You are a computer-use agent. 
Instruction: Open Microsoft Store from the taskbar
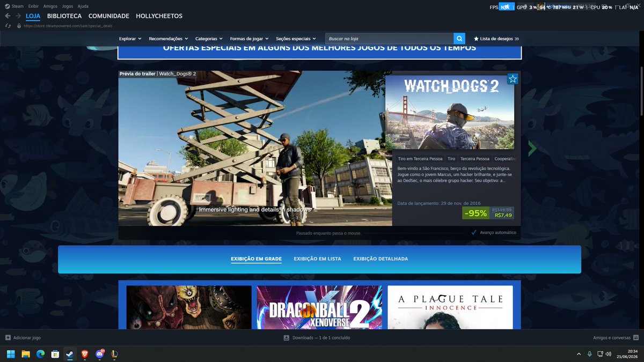pos(55,354)
